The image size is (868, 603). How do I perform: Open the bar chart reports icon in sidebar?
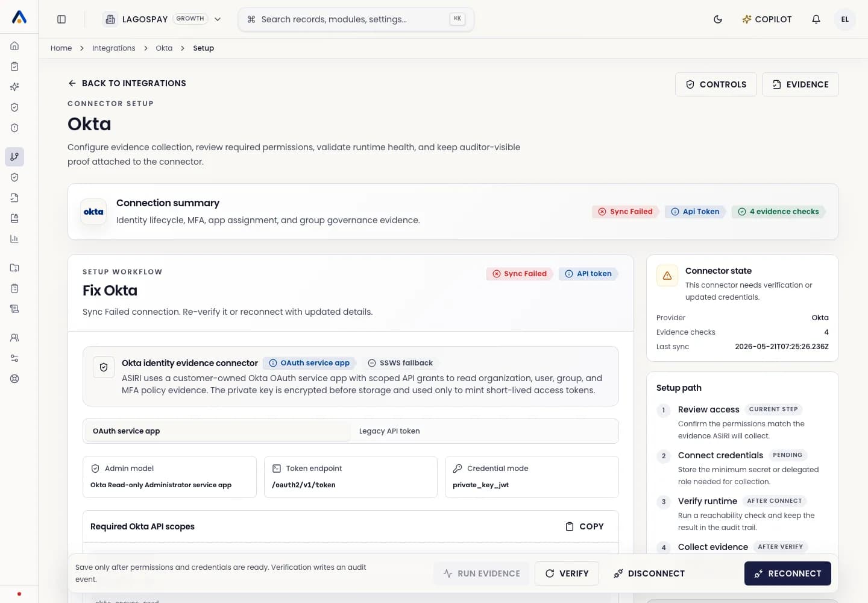click(x=14, y=239)
